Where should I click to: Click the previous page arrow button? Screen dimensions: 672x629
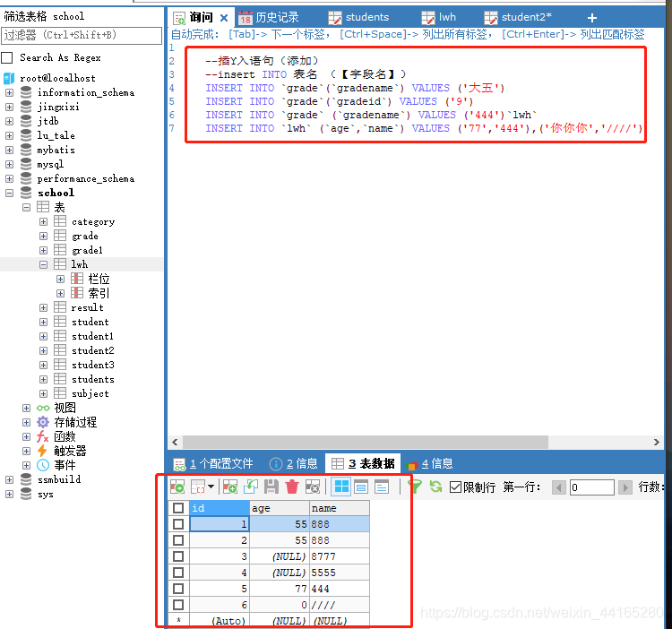click(559, 487)
